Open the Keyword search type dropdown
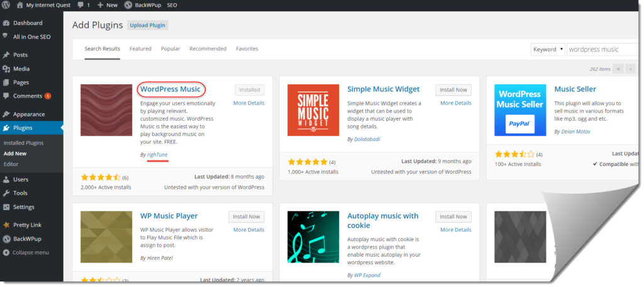The image size is (644, 287). (548, 49)
